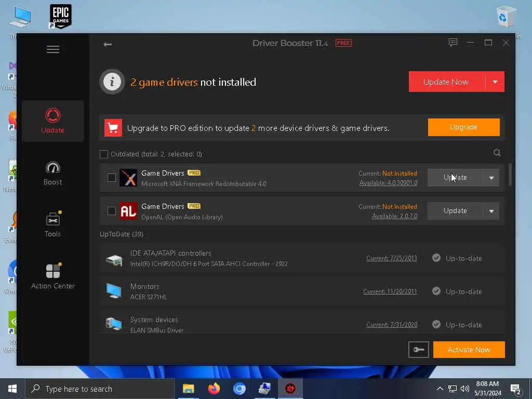Viewport: 532px width, 399px height.
Task: Click Update for OpenAL driver
Action: (455, 211)
